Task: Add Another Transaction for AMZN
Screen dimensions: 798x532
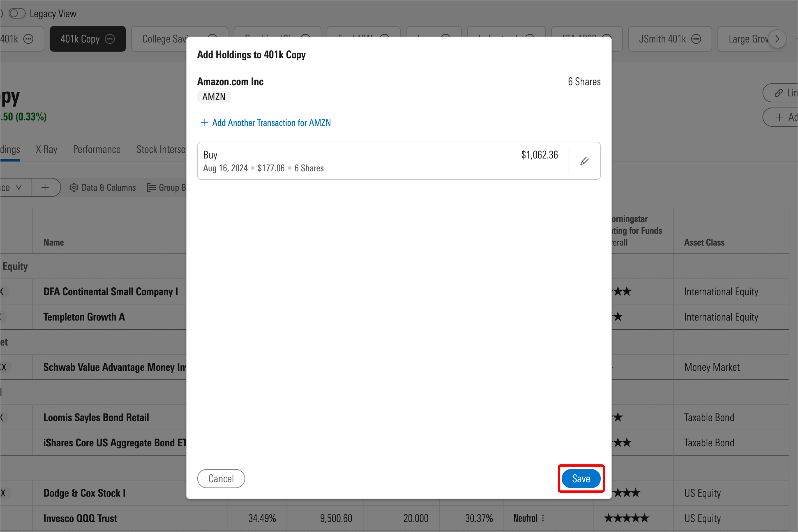Action: (x=266, y=123)
